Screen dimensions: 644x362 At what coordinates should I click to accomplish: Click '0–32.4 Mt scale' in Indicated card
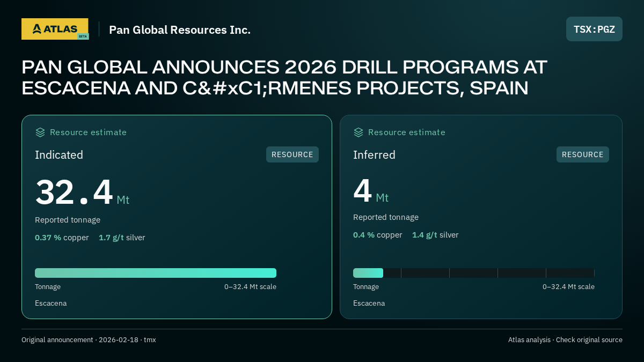250,287
